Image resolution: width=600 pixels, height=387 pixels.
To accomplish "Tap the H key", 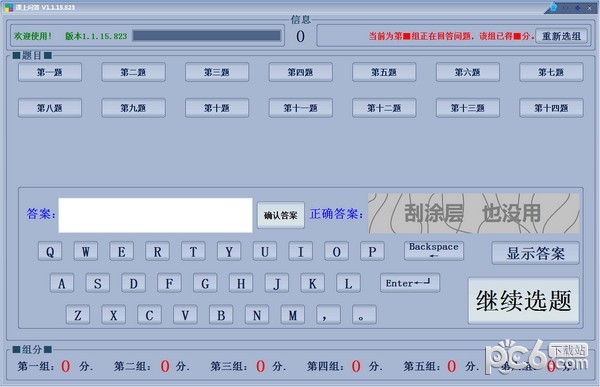I will [241, 283].
